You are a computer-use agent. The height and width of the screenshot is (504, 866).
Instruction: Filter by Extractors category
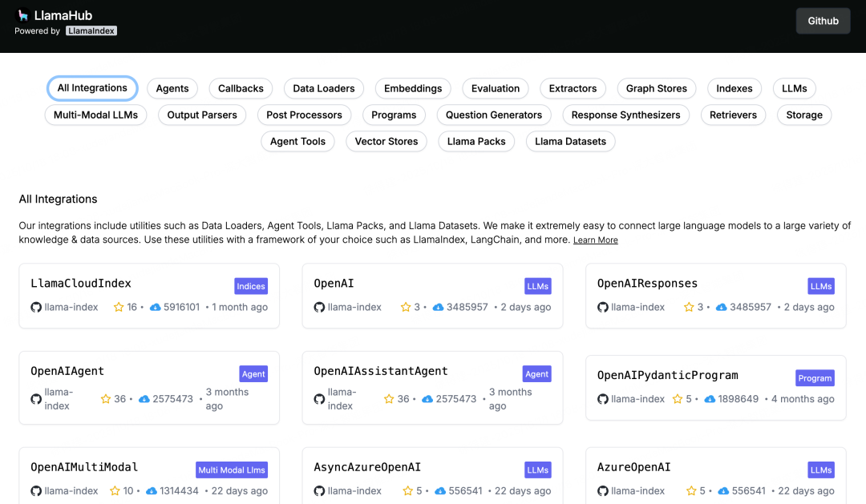click(x=573, y=88)
